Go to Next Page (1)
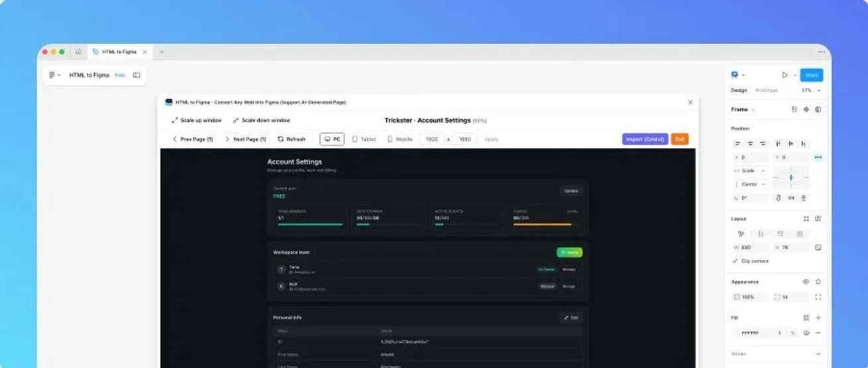This screenshot has width=868, height=368. point(245,139)
